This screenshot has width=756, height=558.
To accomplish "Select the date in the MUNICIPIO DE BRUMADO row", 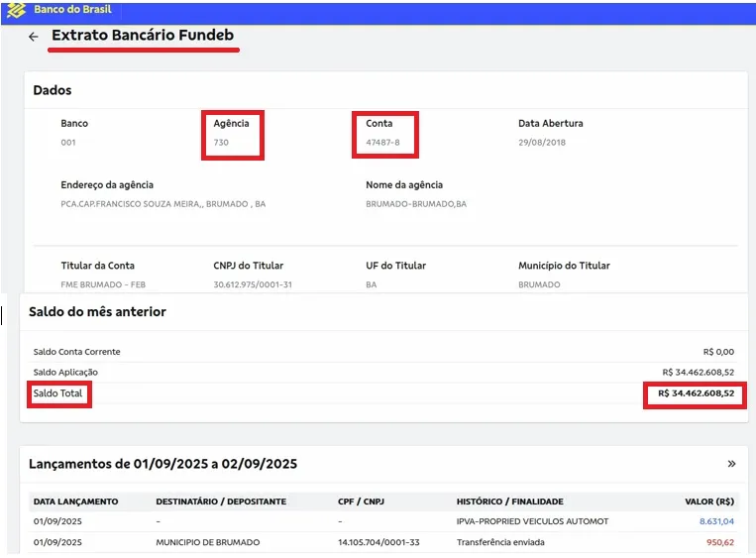I will coord(57,542).
